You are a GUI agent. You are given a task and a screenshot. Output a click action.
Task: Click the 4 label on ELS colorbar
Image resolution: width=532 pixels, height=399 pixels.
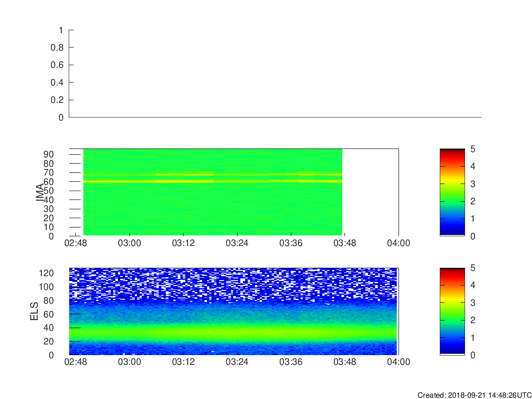point(472,285)
